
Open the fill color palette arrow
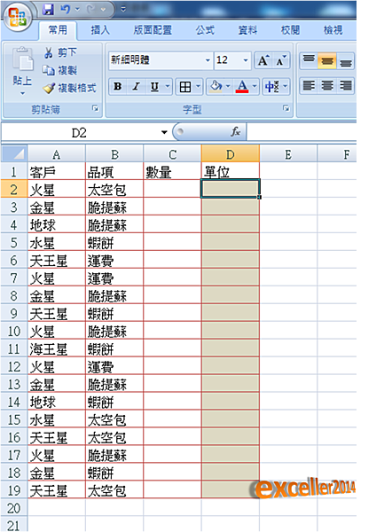[x=228, y=87]
